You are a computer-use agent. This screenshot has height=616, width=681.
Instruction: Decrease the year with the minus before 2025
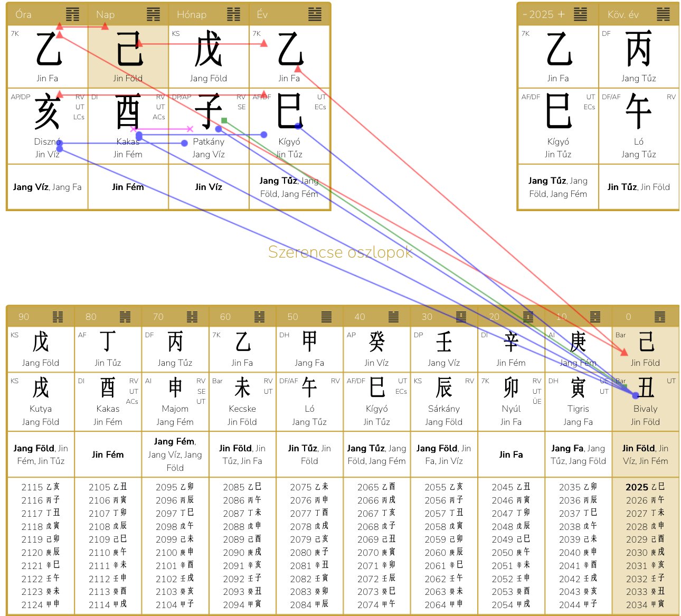pos(525,14)
